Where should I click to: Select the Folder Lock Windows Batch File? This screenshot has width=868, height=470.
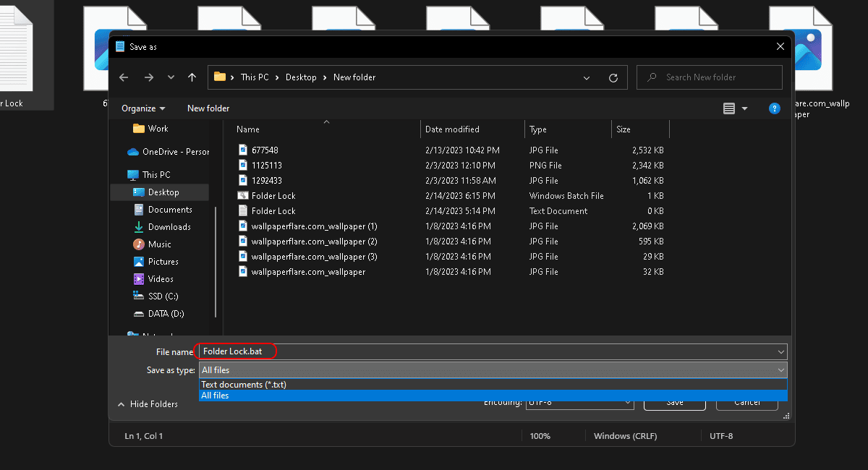(x=273, y=196)
